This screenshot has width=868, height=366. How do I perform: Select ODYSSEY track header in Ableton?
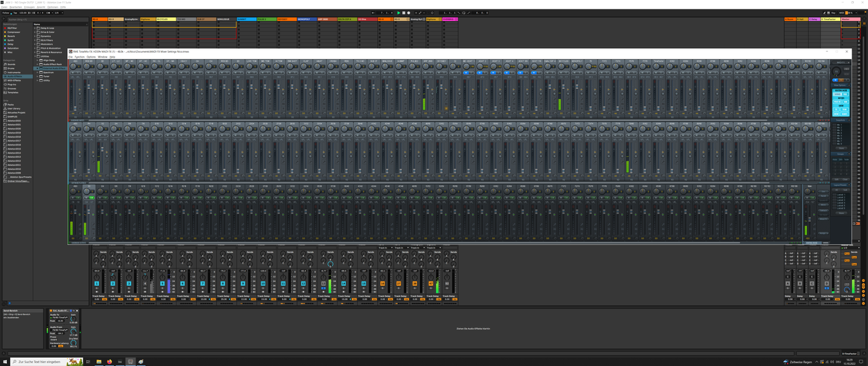[287, 19]
